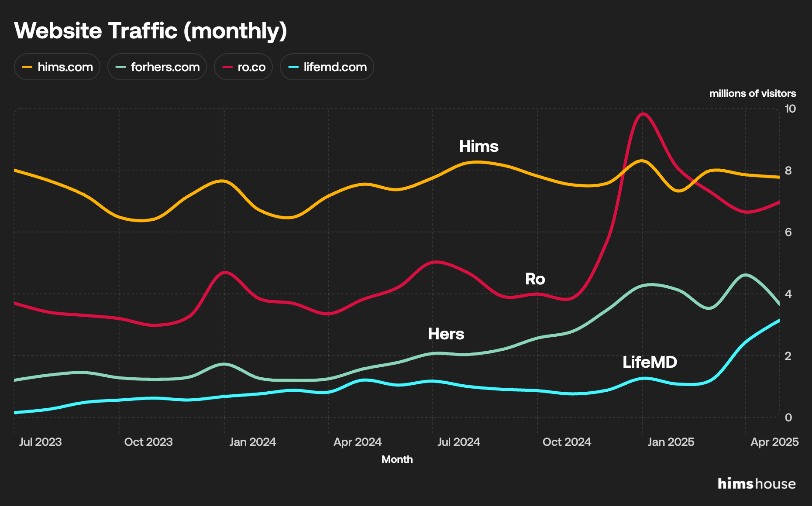Click the cyan dash icon beside lifemd.com

(292, 67)
